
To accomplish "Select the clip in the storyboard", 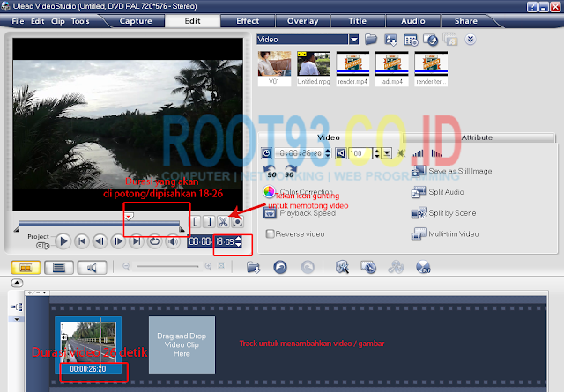I will [x=88, y=344].
